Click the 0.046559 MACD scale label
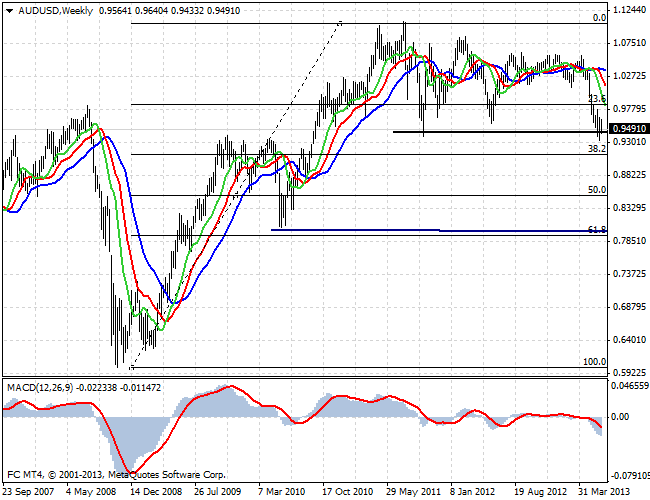650x500 pixels. [x=630, y=386]
